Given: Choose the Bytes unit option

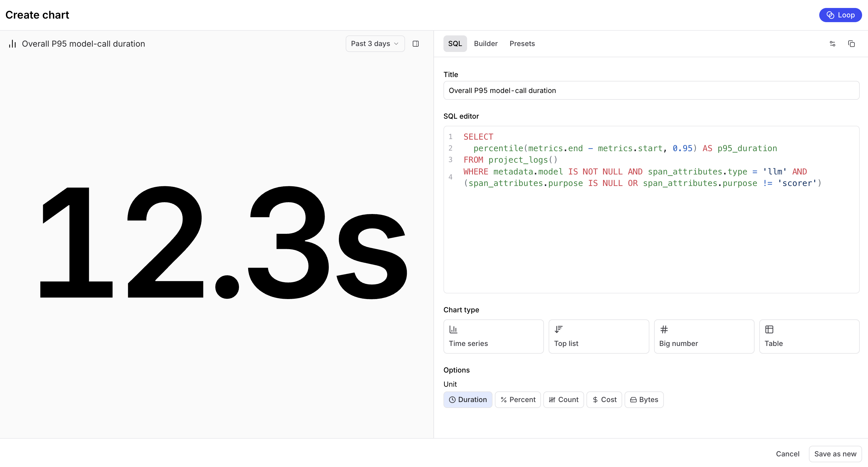Looking at the screenshot, I should pyautogui.click(x=644, y=400).
